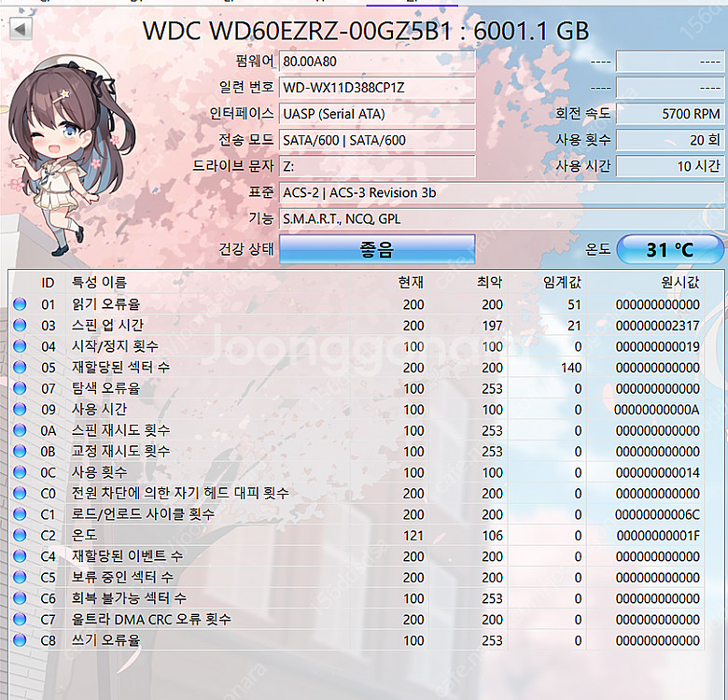Click status circle for C4 재할당된 이벤트 수
The image size is (728, 700).
tap(20, 556)
